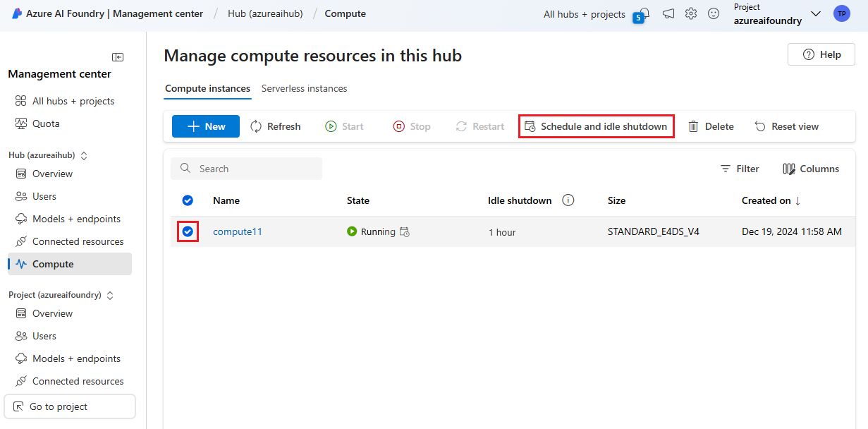Image resolution: width=868 pixels, height=429 pixels.
Task: Open the Filter options
Action: (740, 169)
